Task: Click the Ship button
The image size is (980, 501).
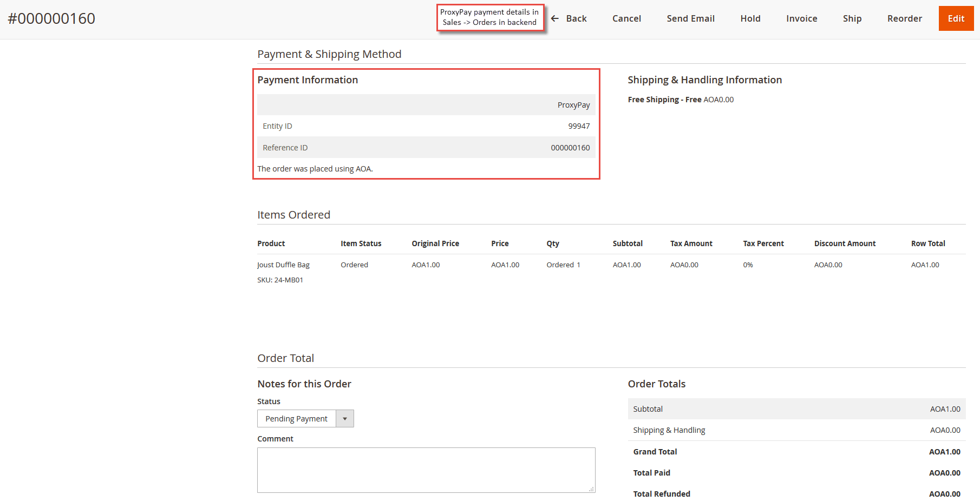Action: pyautogui.click(x=852, y=18)
